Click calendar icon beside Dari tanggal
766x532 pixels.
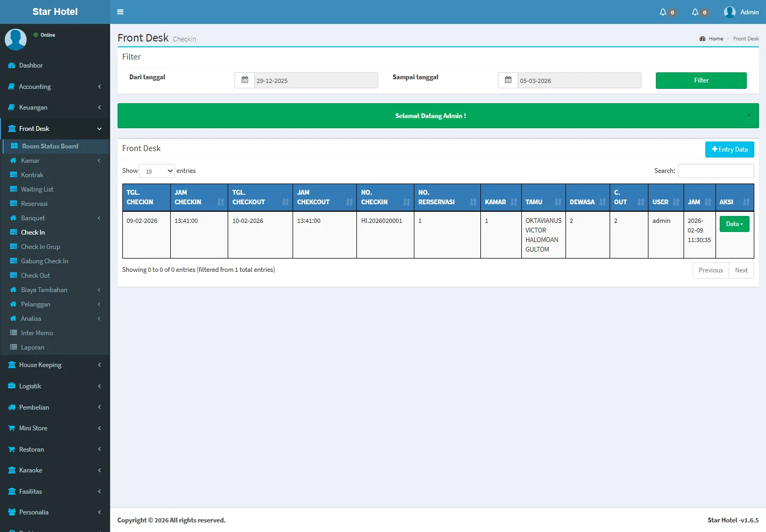point(245,80)
